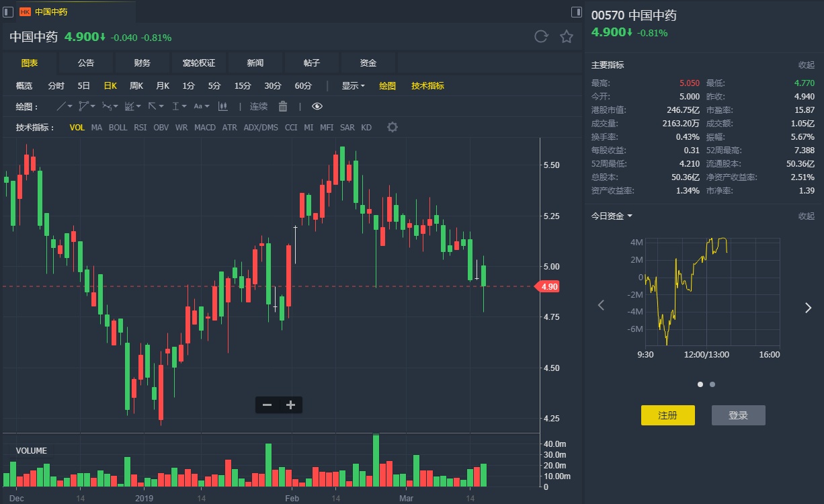Image resolution: width=824 pixels, height=504 pixels.
Task: Enable the MACD technical indicator
Action: click(x=205, y=127)
